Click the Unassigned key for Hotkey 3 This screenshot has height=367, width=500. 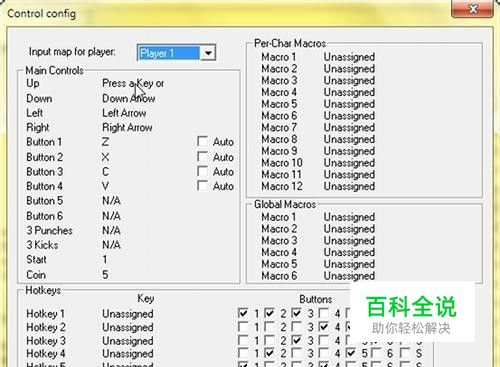click(128, 341)
